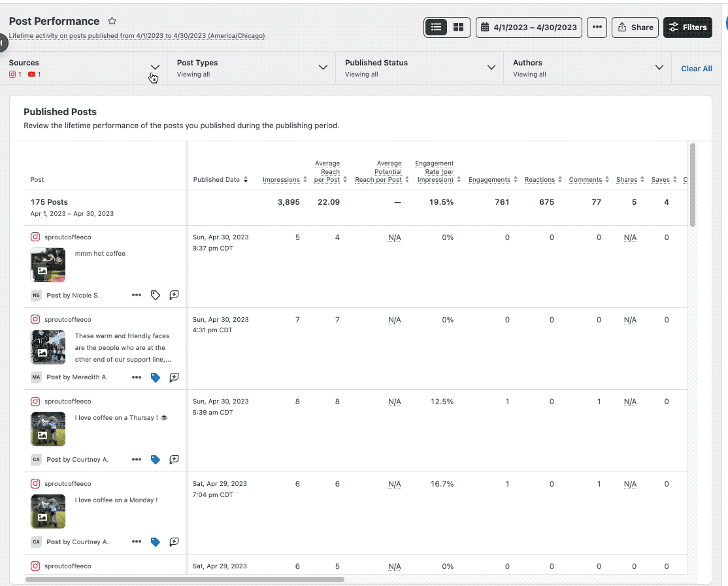Click the Clear All link
The height and width of the screenshot is (586, 728).
[x=697, y=68]
